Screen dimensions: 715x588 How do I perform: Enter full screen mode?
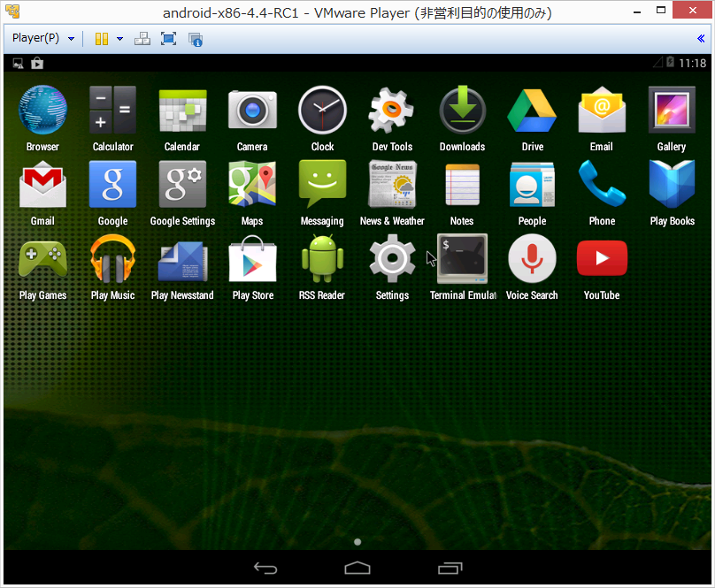(169, 39)
